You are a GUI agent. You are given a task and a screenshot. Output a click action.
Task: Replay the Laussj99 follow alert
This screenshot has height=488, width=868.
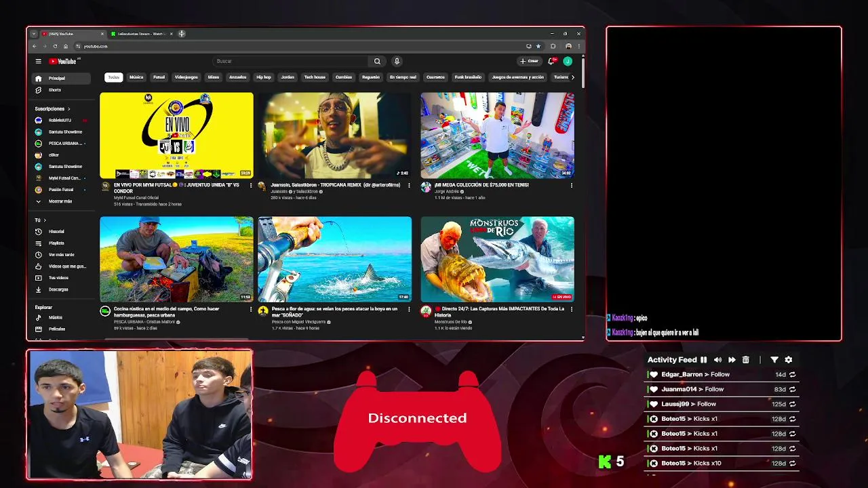point(792,404)
